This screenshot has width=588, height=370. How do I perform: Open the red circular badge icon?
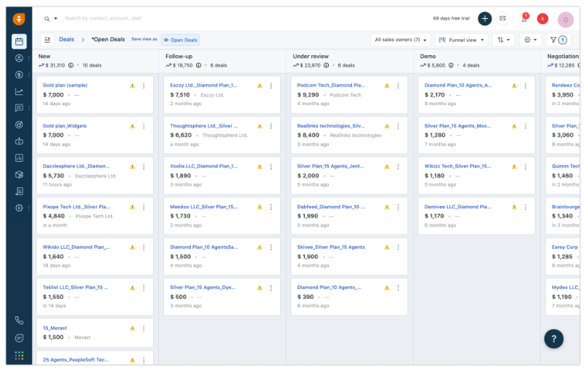(x=542, y=19)
